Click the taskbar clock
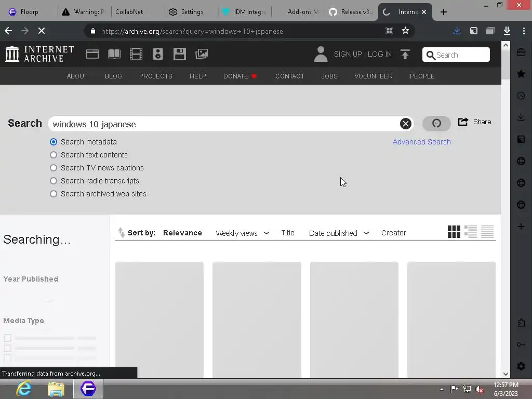Screen dimensions: 532x399 coord(506,389)
